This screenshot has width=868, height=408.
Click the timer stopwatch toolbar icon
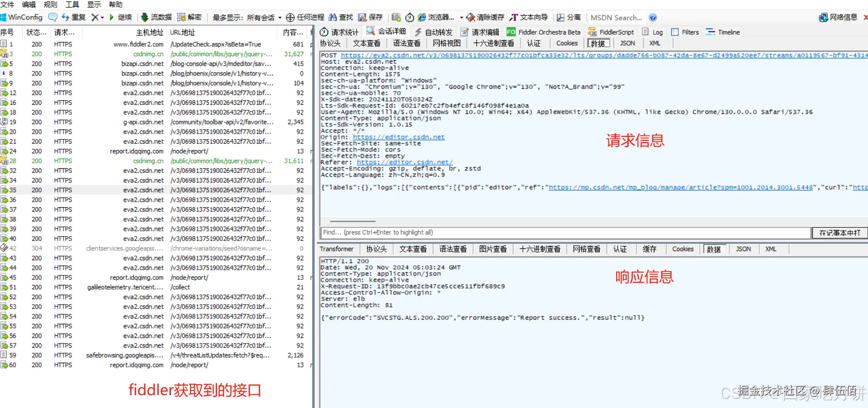click(410, 17)
